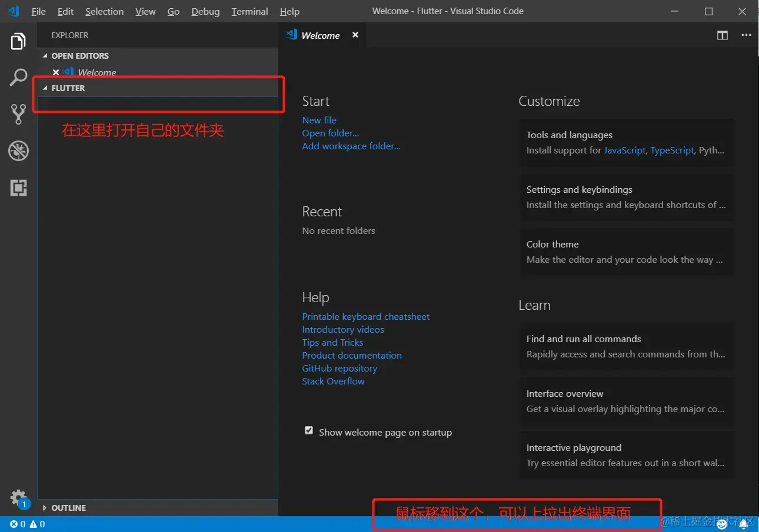Open the Help menu
This screenshot has height=532, width=759.
tap(289, 11)
